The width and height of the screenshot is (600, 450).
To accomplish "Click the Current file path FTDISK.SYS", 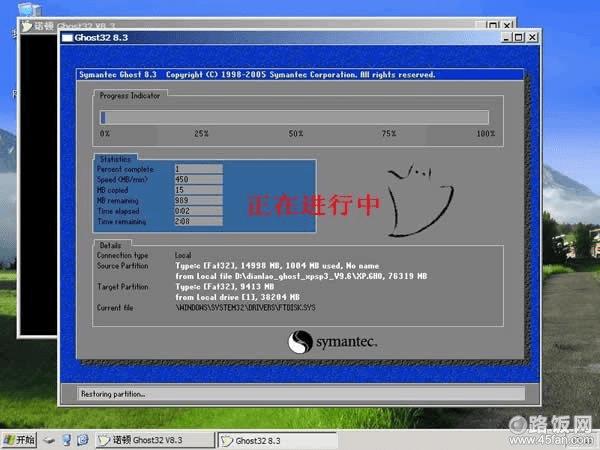I will click(x=245, y=308).
